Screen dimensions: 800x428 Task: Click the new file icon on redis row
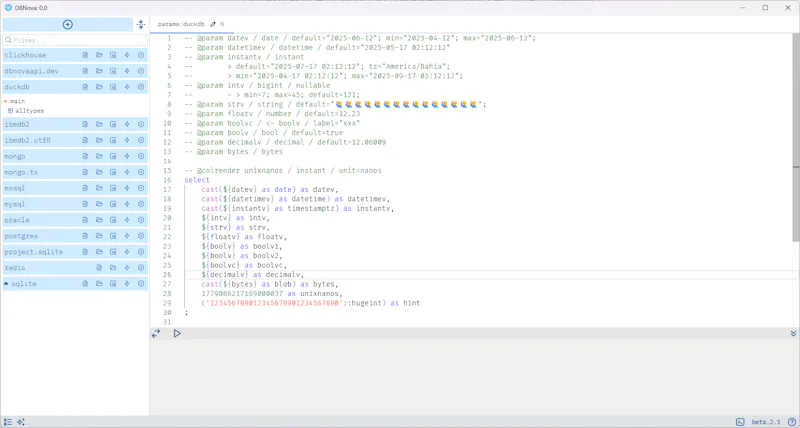pos(99,267)
